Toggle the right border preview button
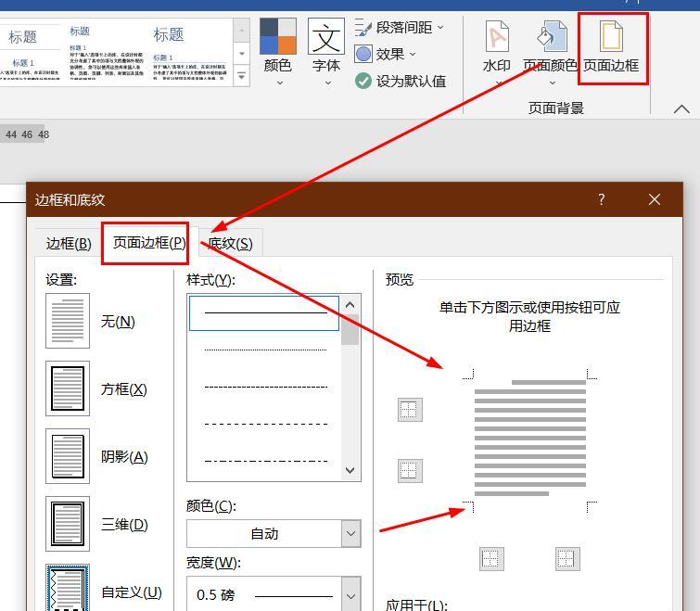 pos(567,559)
